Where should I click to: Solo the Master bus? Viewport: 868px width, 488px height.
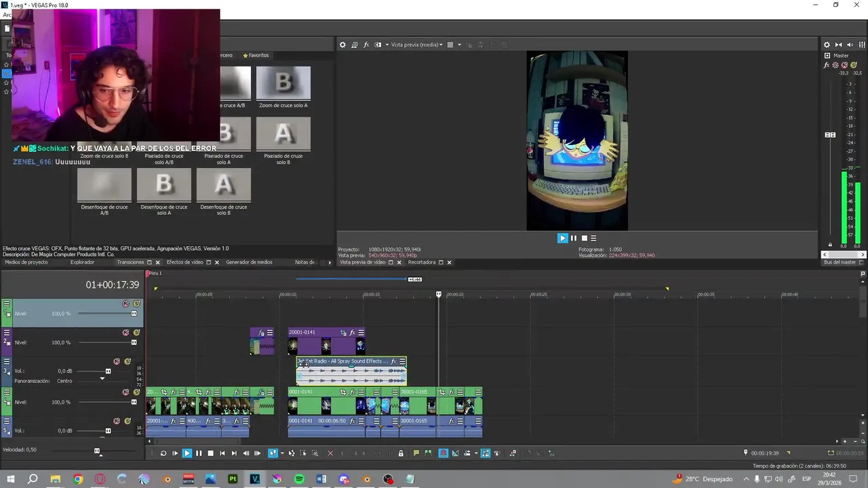tap(854, 65)
